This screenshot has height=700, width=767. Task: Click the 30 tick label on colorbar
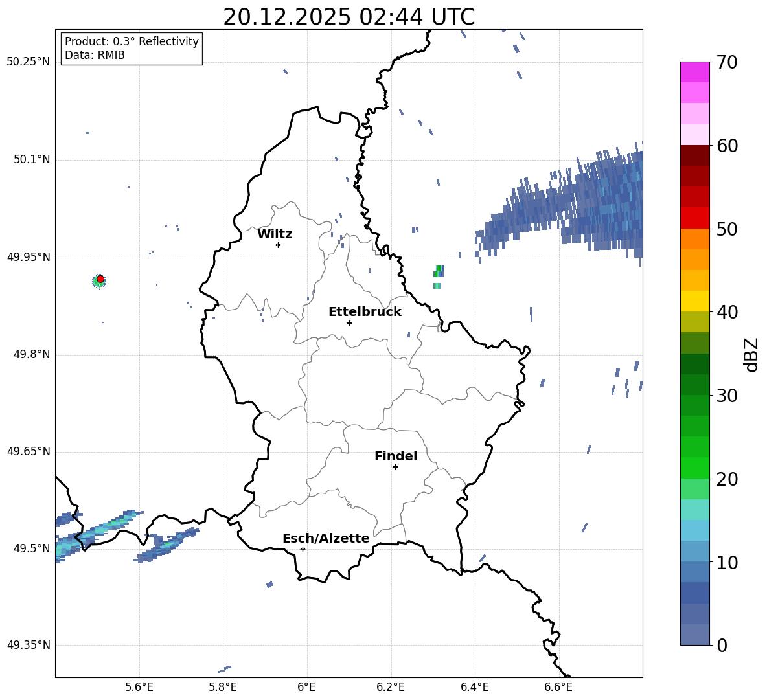[x=727, y=396]
